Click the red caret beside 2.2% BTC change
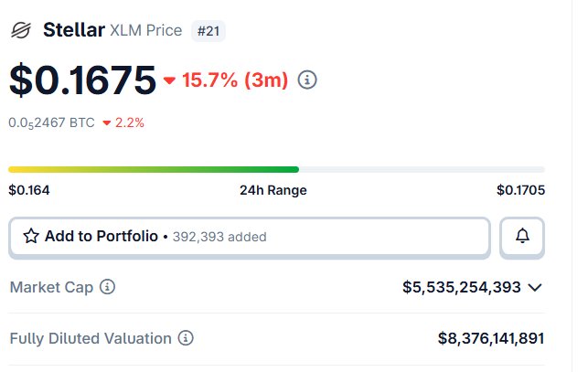Screen dimensions: 588x372 click(107, 122)
